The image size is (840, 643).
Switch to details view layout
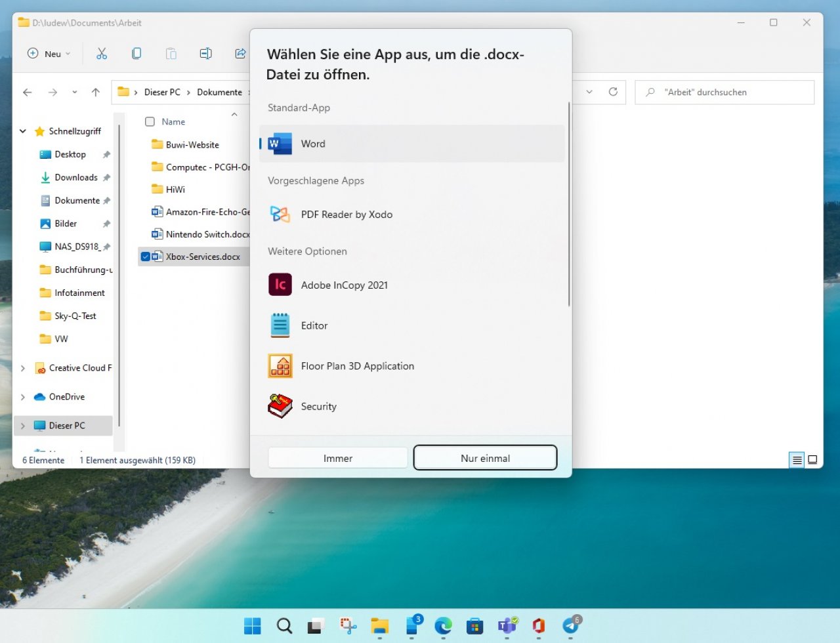[x=797, y=460]
